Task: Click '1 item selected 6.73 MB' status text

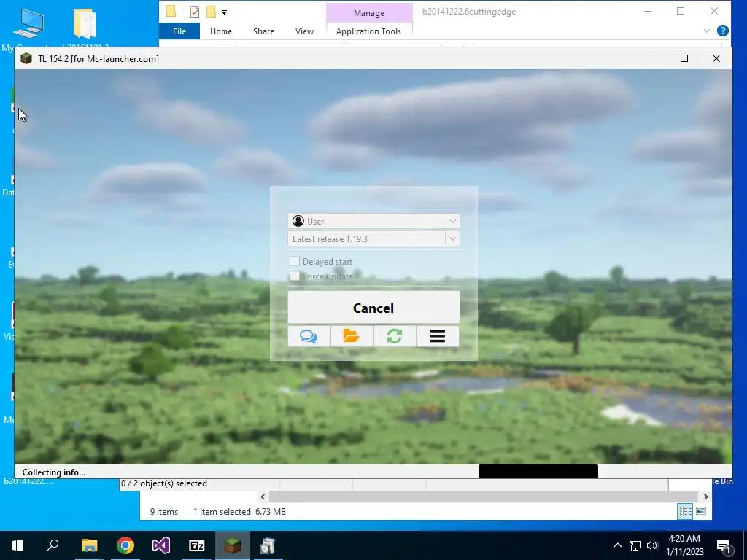Action: pos(239,511)
